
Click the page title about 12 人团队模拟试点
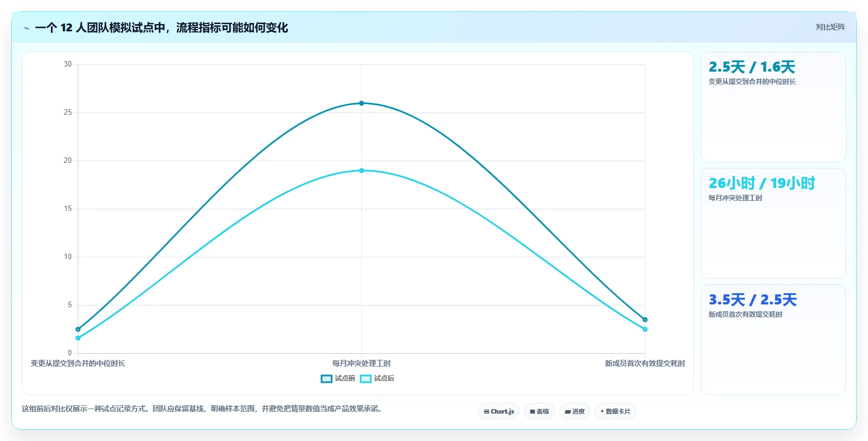click(161, 27)
